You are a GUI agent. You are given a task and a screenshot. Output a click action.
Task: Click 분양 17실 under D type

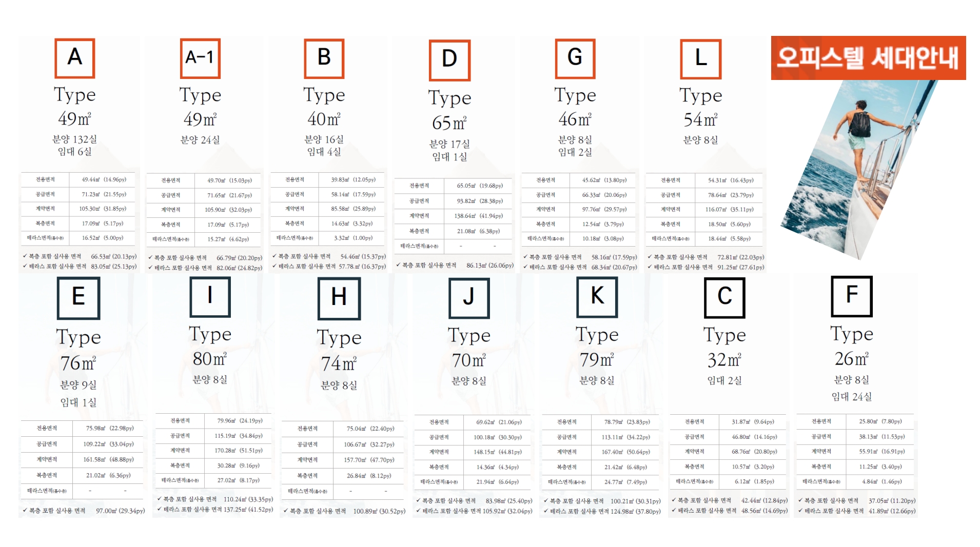point(449,144)
